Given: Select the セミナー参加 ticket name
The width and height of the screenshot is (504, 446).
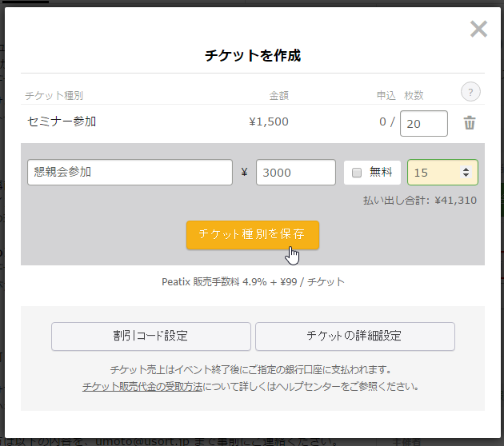Looking at the screenshot, I should point(62,121).
